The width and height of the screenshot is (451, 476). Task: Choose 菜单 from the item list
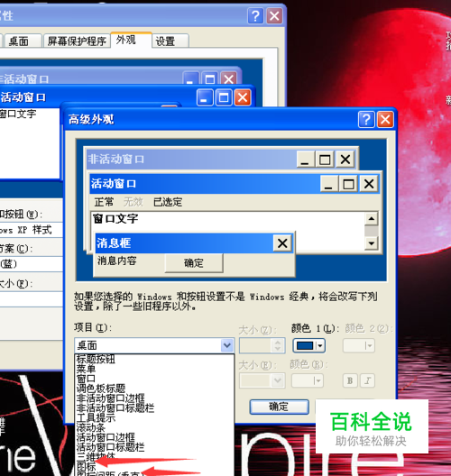point(154,369)
